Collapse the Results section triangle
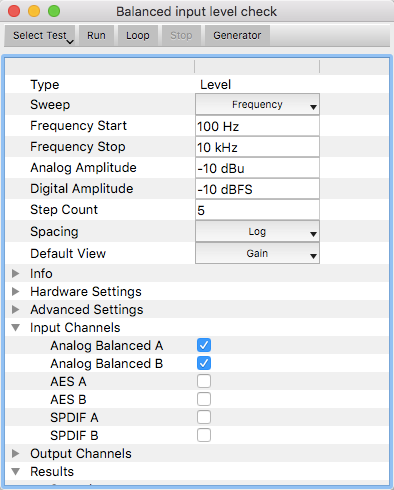Screen dimensions: 394x490 15,472
